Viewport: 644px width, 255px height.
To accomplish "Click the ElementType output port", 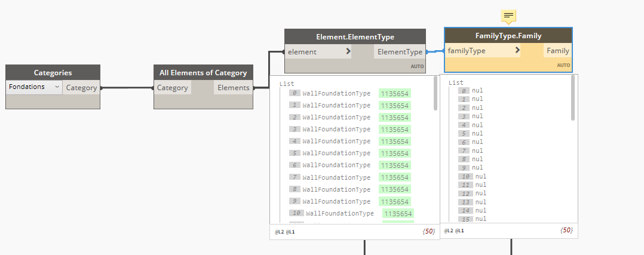I will pyautogui.click(x=400, y=52).
